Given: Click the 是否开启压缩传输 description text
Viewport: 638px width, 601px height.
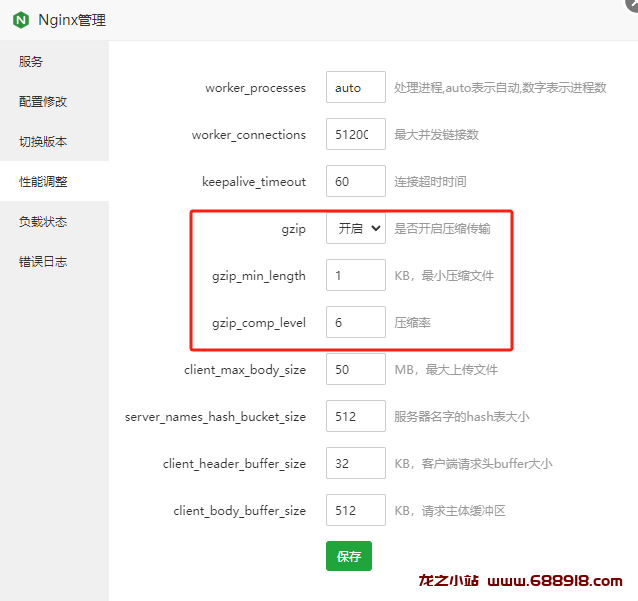Looking at the screenshot, I should 442,229.
